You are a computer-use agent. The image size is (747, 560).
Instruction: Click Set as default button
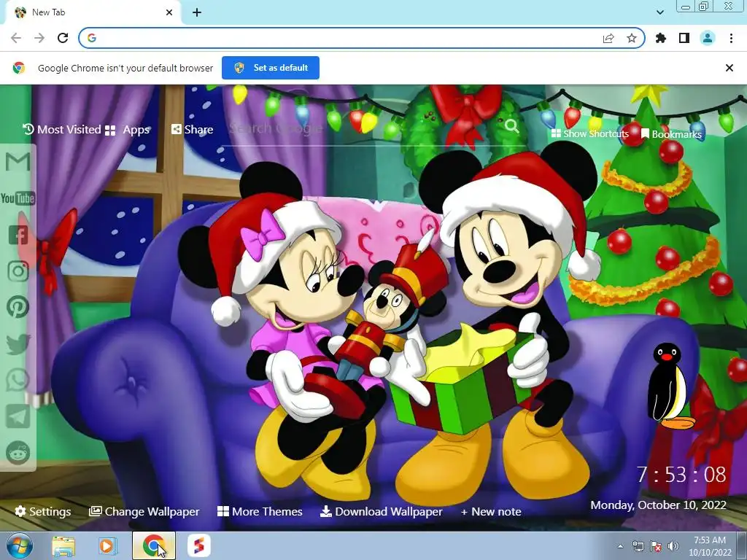(271, 68)
